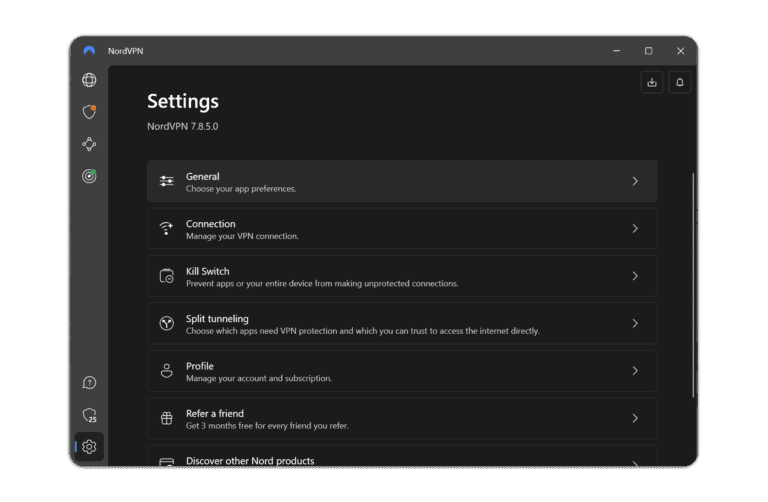Open Dark Web Monitor radar icon
768x502 pixels.
(x=89, y=176)
